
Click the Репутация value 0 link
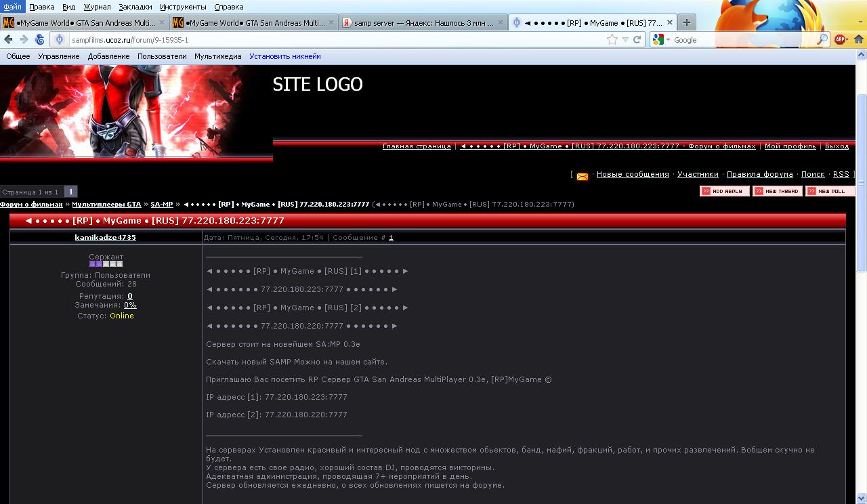point(130,296)
